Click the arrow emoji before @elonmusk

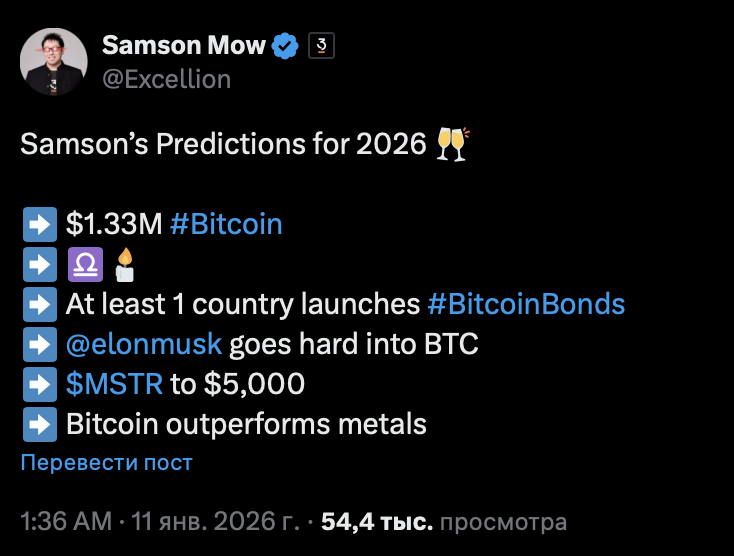click(38, 344)
